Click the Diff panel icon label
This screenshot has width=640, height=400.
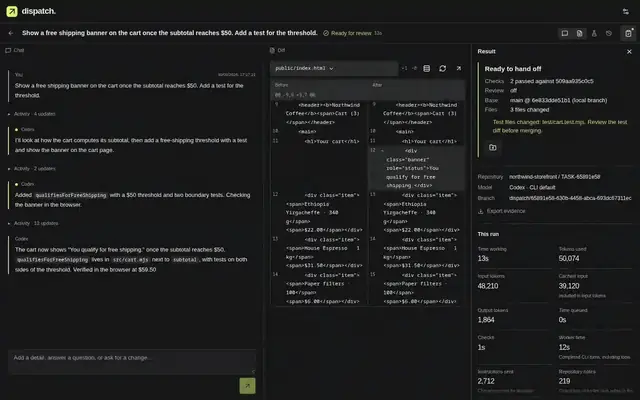click(278, 50)
